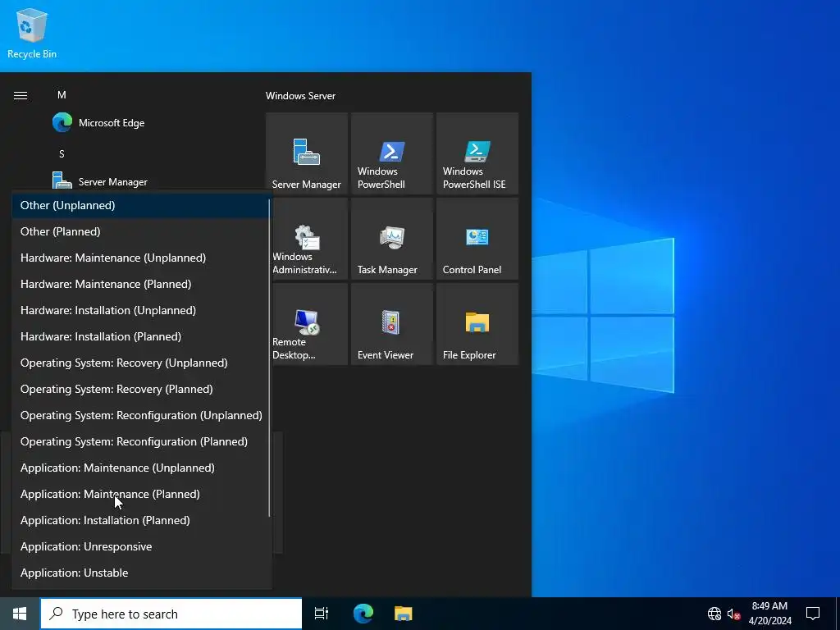Viewport: 840px width, 630px height.
Task: Open the clock and date flyout
Action: tap(769, 614)
